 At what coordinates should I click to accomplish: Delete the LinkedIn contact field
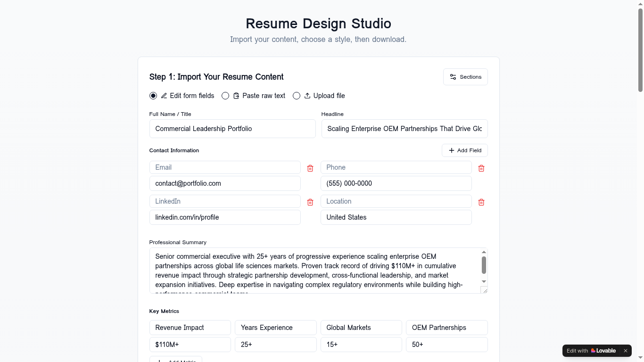[x=310, y=202]
